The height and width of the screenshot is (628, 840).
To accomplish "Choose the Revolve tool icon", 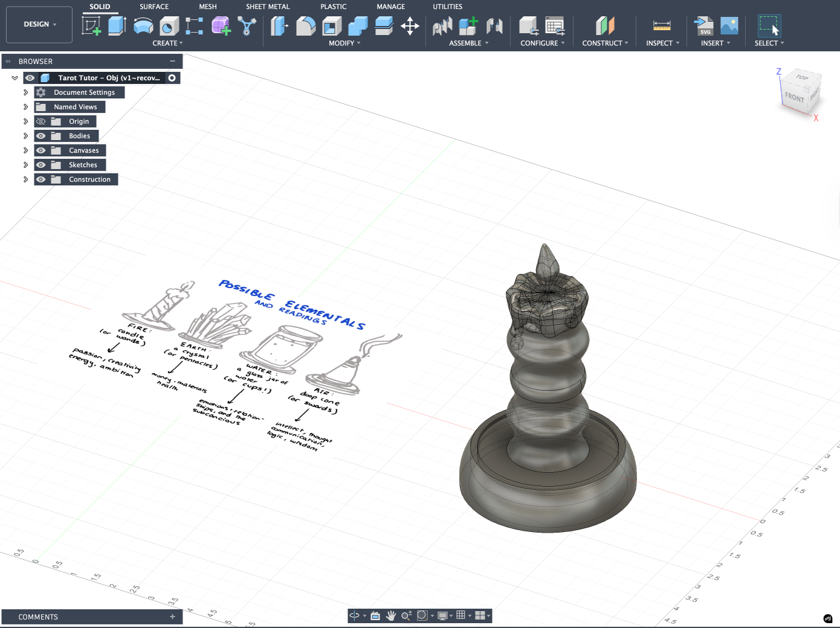I will [143, 26].
